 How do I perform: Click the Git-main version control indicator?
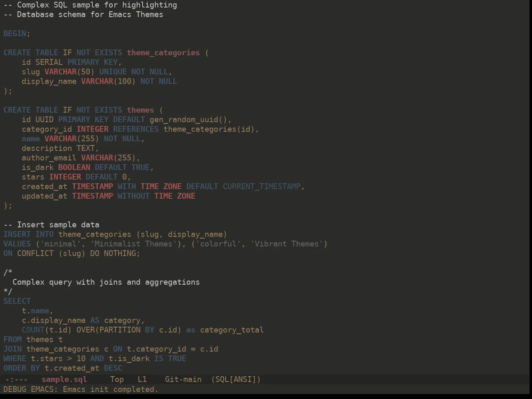click(x=183, y=379)
